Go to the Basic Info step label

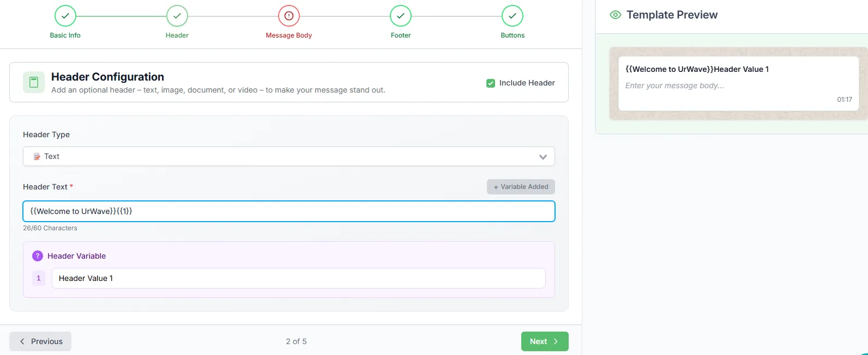[x=65, y=35]
